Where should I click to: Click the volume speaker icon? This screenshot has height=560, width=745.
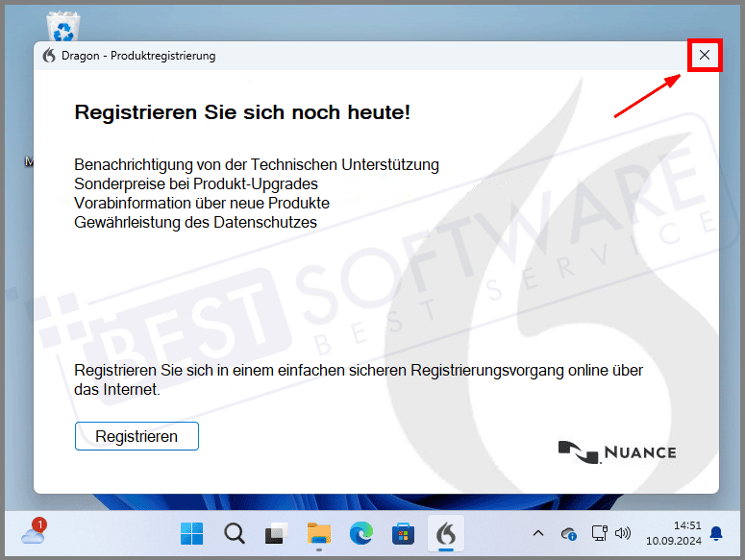coord(623,533)
